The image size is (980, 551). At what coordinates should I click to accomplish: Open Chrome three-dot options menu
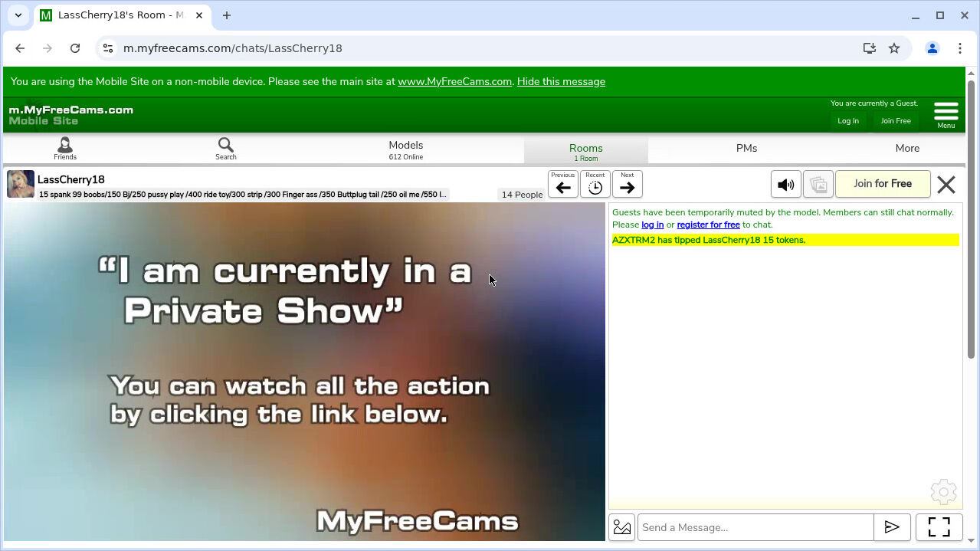point(960,48)
